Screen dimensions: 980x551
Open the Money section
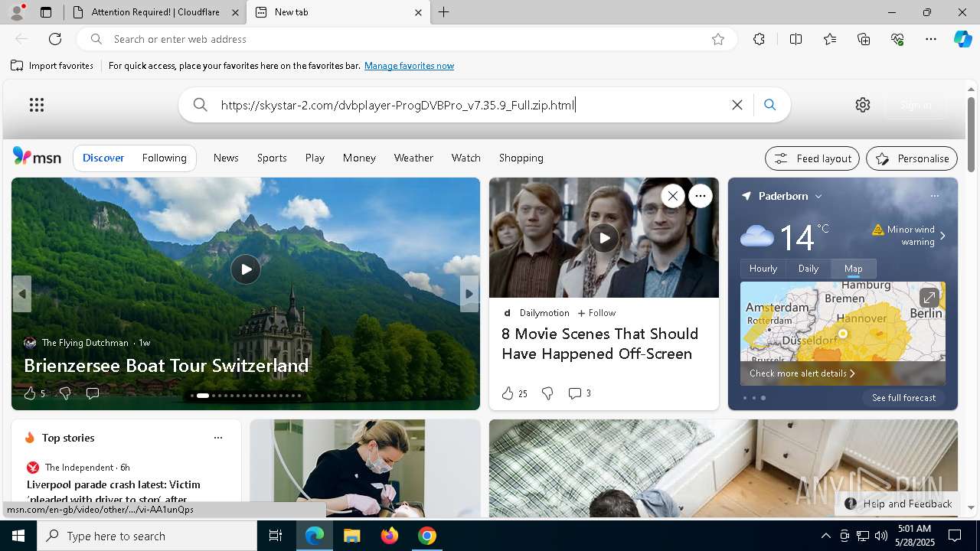point(359,158)
